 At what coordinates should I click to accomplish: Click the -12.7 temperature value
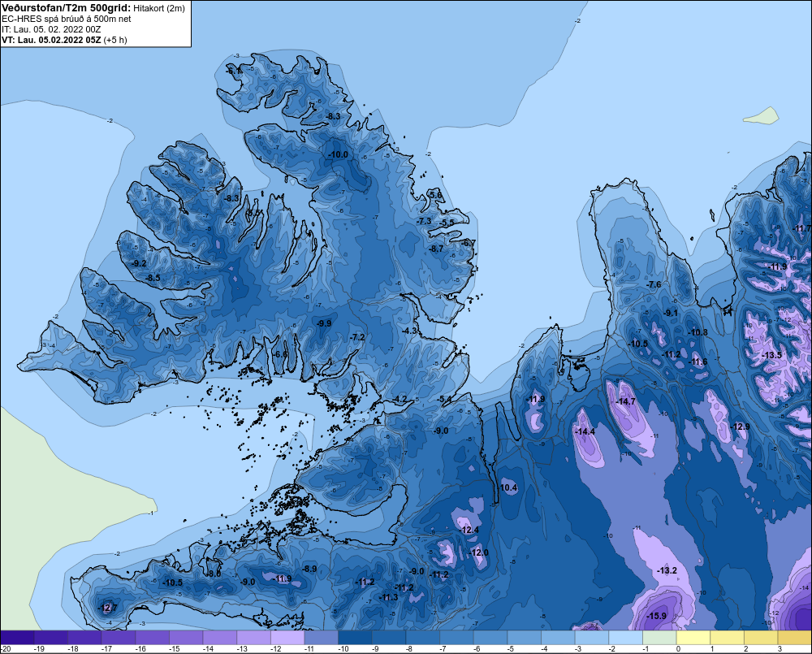coord(108,608)
